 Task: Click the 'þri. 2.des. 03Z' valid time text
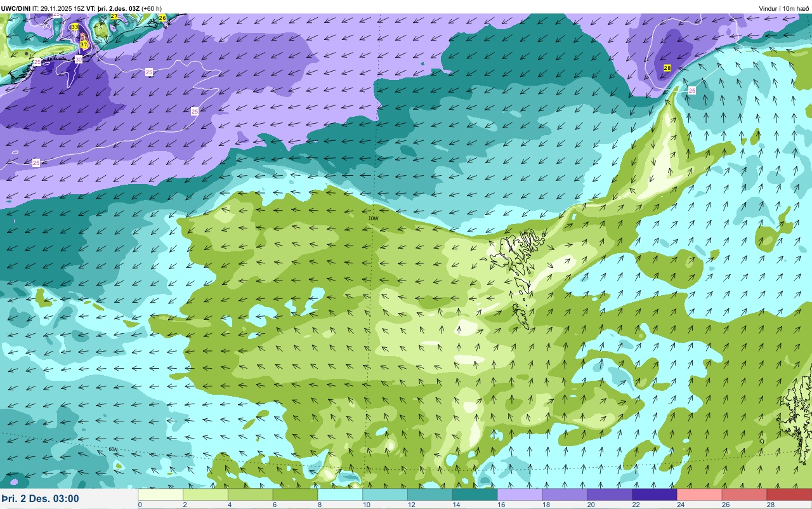pos(119,8)
